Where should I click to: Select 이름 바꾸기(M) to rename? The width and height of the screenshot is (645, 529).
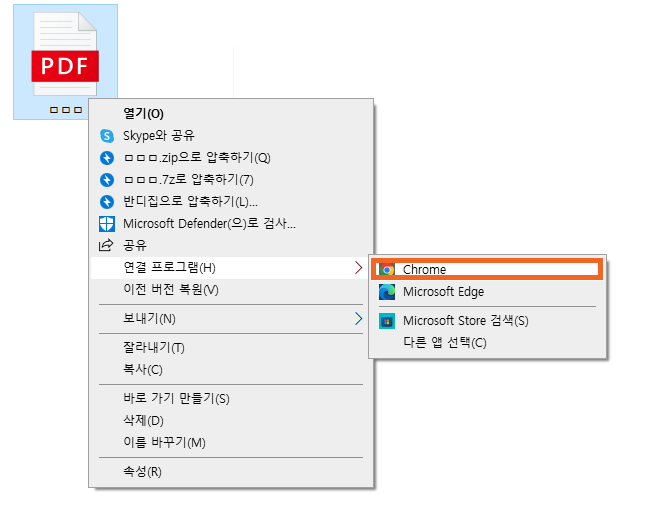[x=231, y=443]
